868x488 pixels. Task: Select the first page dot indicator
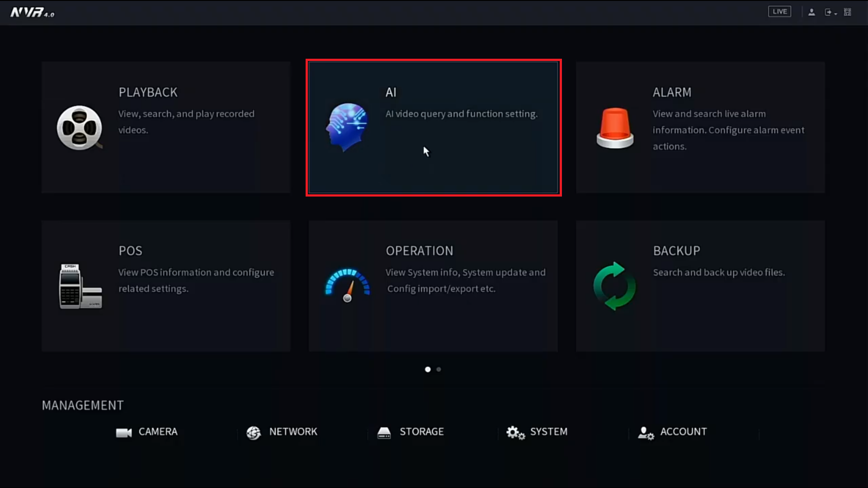tap(428, 370)
